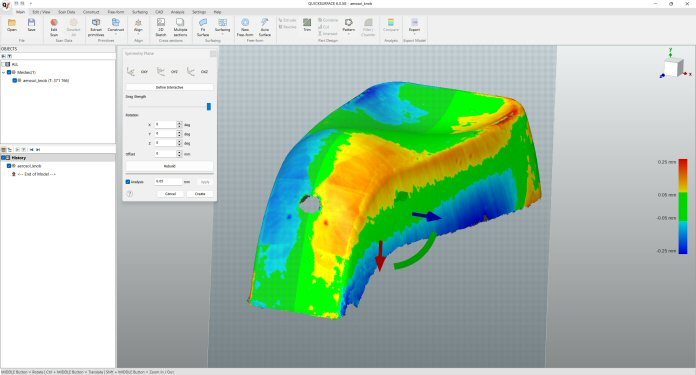Click the Define Interactive button

pos(170,87)
